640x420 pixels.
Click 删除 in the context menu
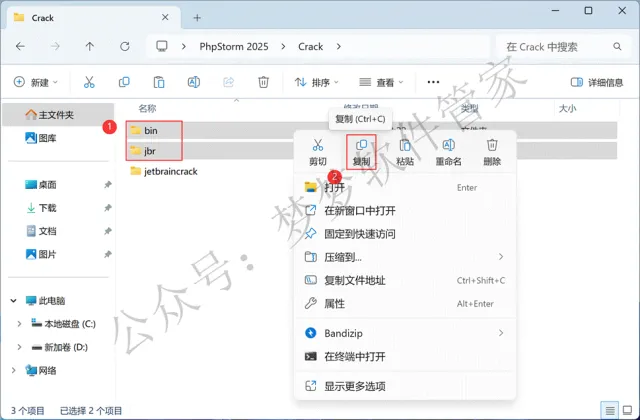click(492, 153)
